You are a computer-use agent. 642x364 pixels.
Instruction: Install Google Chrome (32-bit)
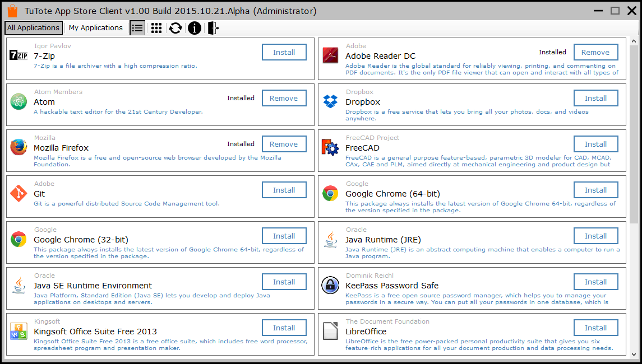coord(284,236)
